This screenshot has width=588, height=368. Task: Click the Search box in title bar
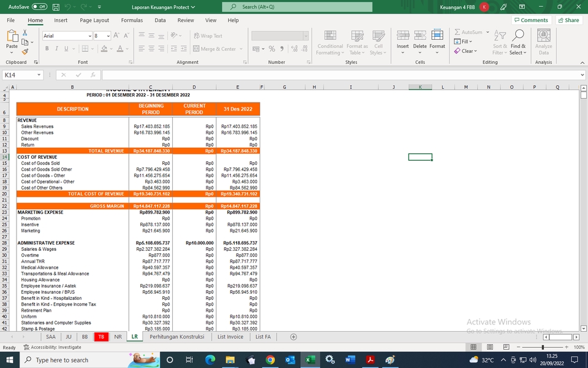click(297, 7)
